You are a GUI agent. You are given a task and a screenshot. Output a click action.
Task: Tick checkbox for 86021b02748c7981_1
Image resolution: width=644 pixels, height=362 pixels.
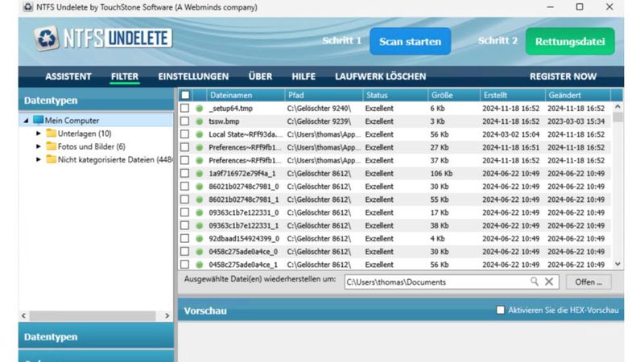pyautogui.click(x=185, y=199)
